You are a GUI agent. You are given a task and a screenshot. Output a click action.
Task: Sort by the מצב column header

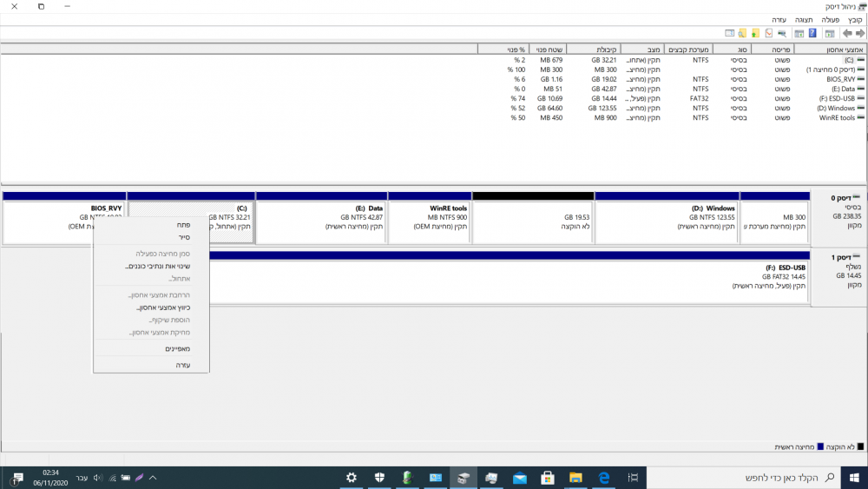click(x=641, y=50)
